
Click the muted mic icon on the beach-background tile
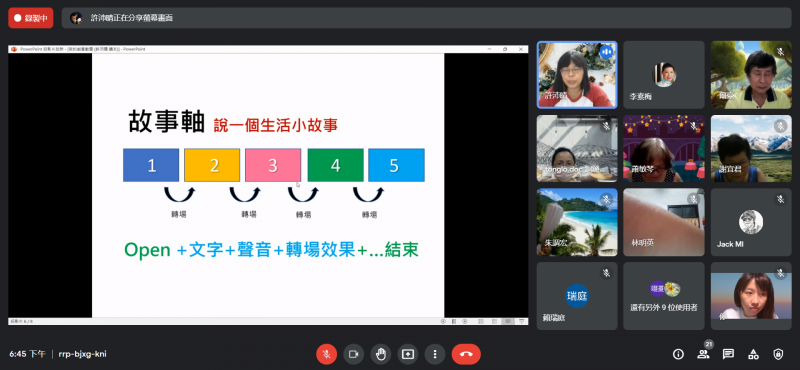click(x=606, y=199)
